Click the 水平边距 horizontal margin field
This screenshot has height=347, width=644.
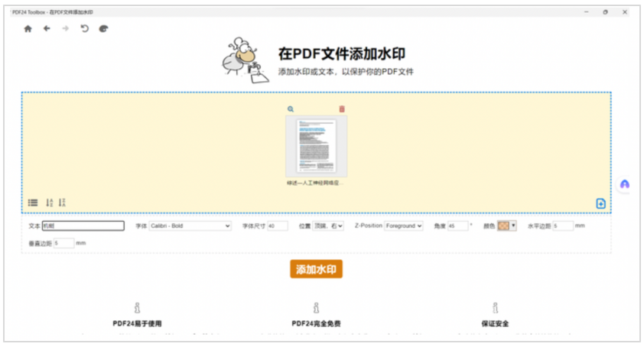[563, 226]
